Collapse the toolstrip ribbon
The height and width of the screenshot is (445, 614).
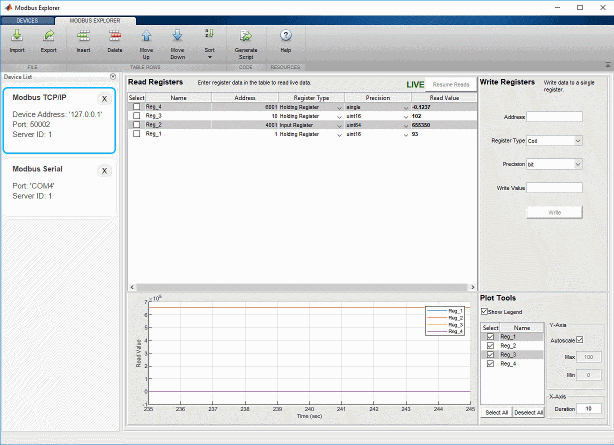pos(607,65)
